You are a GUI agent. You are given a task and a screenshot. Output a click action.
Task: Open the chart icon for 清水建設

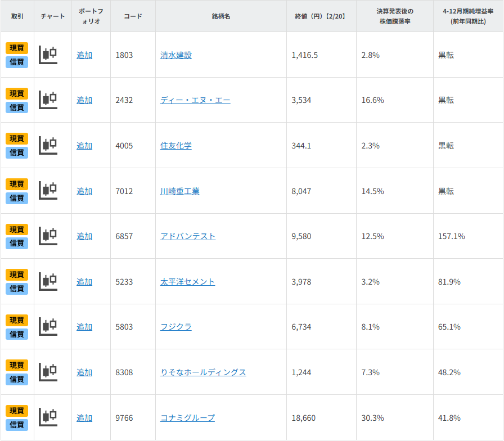tap(48, 55)
